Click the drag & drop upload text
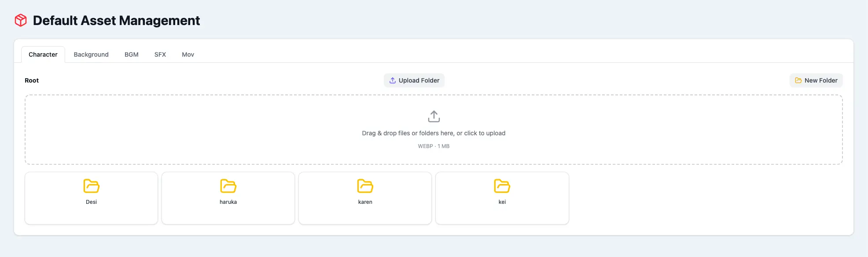The height and width of the screenshot is (257, 868). [x=434, y=133]
